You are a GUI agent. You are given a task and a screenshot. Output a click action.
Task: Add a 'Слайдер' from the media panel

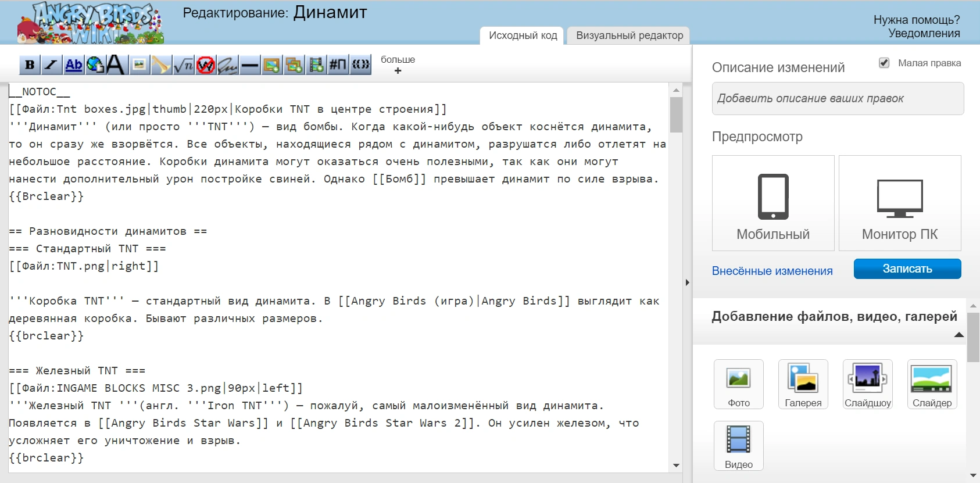[x=932, y=384]
